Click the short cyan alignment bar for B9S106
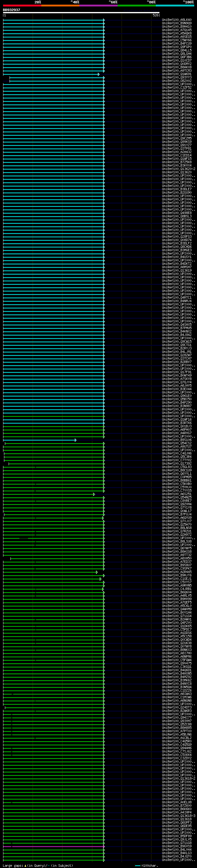The image size is (197, 868). [40, 440]
